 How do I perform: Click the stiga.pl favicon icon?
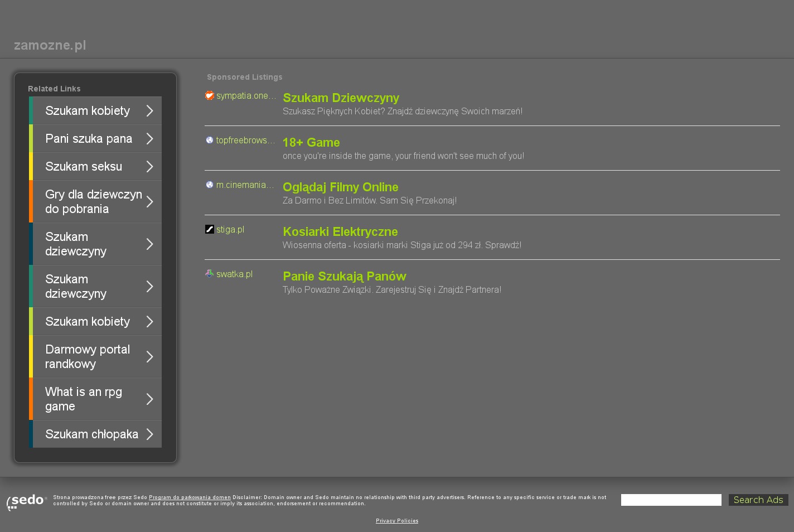tap(210, 230)
